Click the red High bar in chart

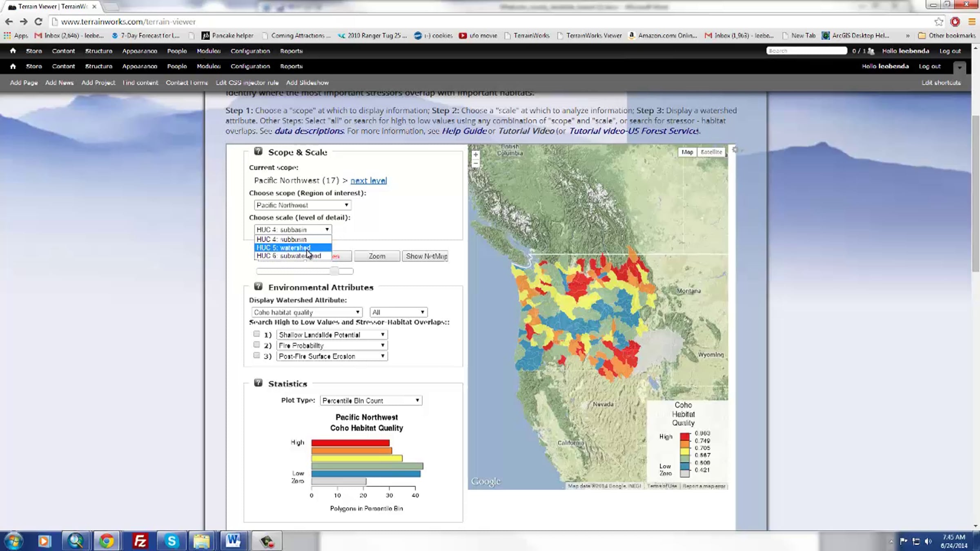(x=350, y=443)
